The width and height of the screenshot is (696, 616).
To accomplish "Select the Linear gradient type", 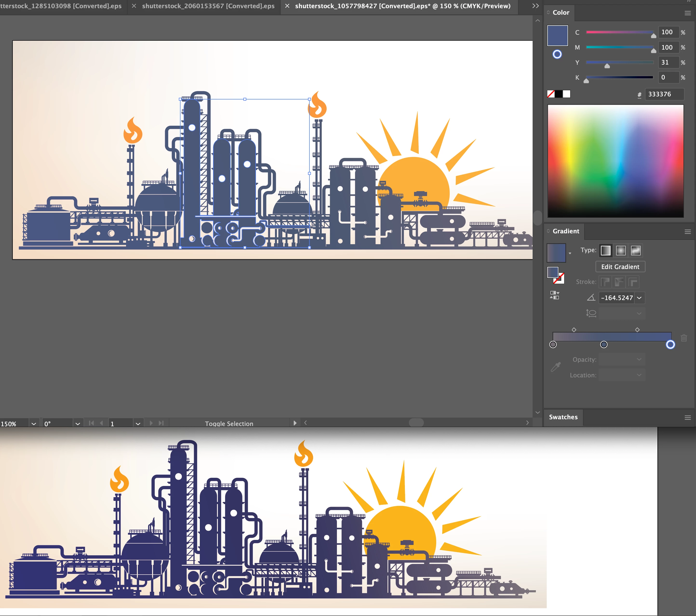I will click(x=606, y=250).
